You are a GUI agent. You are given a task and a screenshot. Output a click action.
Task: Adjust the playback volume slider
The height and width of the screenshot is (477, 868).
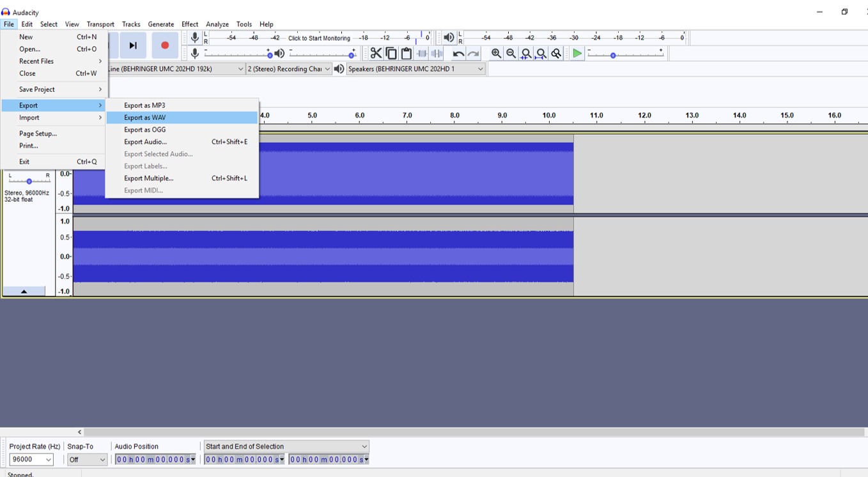(x=322, y=54)
